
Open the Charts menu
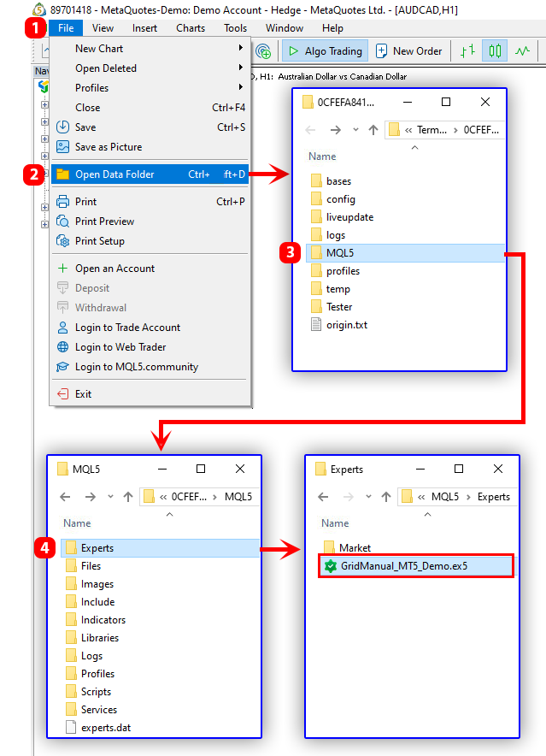point(191,28)
